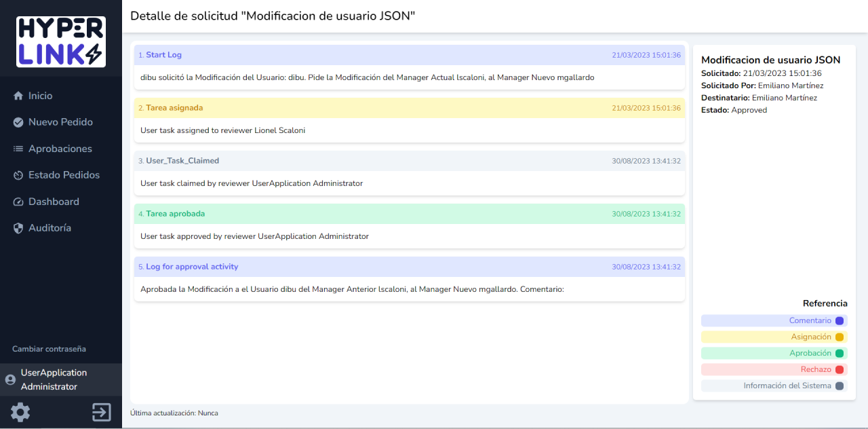Select the Start Log entry header

[409, 55]
